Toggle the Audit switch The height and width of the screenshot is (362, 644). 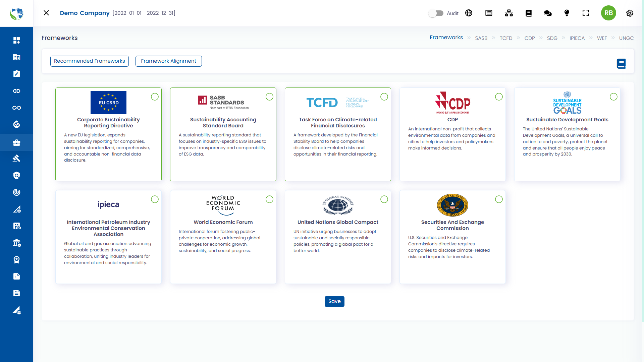pos(436,13)
